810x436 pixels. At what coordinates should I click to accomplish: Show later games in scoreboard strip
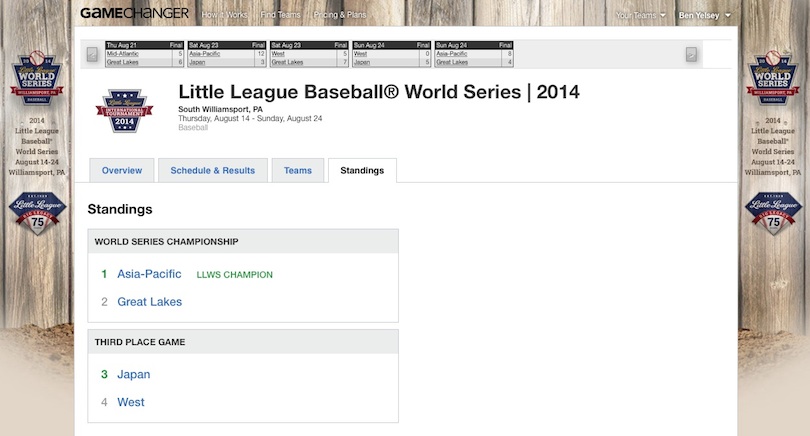[x=691, y=54]
